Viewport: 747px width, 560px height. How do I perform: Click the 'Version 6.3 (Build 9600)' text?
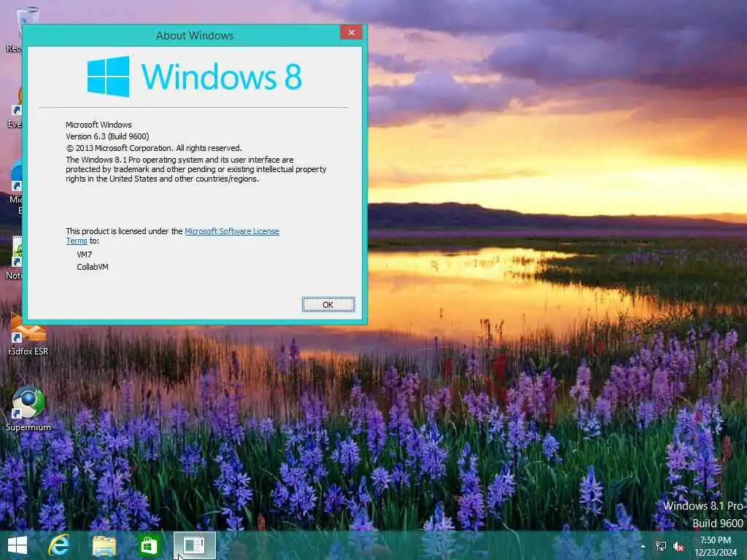pyautogui.click(x=108, y=136)
